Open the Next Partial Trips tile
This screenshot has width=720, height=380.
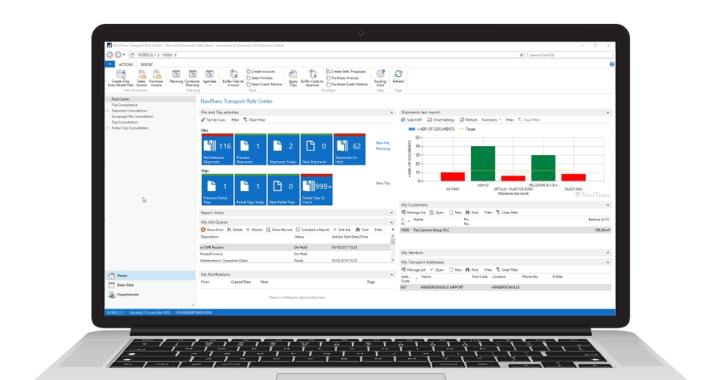(284, 190)
